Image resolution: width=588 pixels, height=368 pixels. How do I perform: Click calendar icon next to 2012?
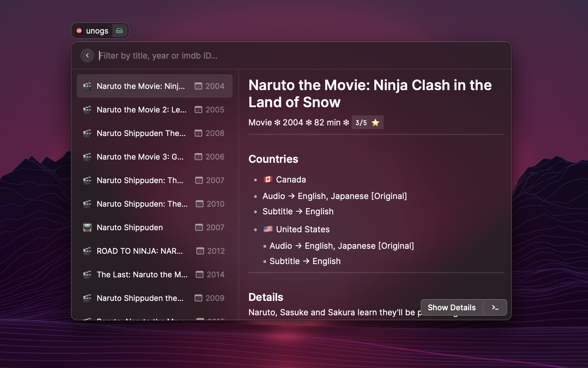pyautogui.click(x=200, y=251)
